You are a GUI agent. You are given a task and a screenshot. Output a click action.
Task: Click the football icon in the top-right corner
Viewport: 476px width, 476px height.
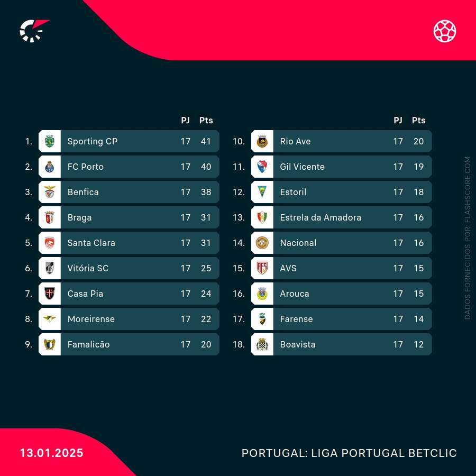445,31
